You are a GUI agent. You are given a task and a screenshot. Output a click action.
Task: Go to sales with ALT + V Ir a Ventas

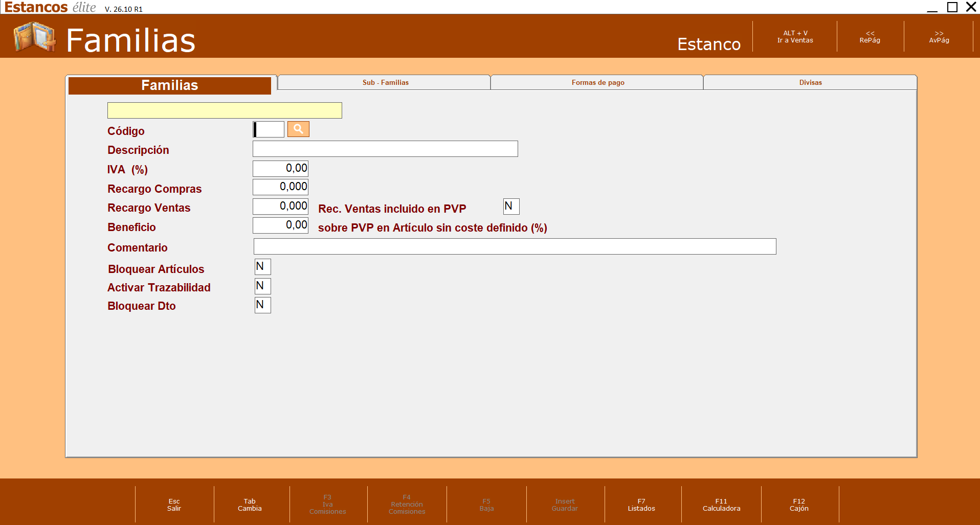[795, 37]
